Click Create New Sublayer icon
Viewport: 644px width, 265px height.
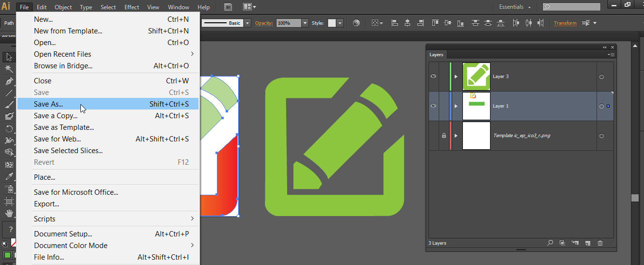tap(575, 243)
